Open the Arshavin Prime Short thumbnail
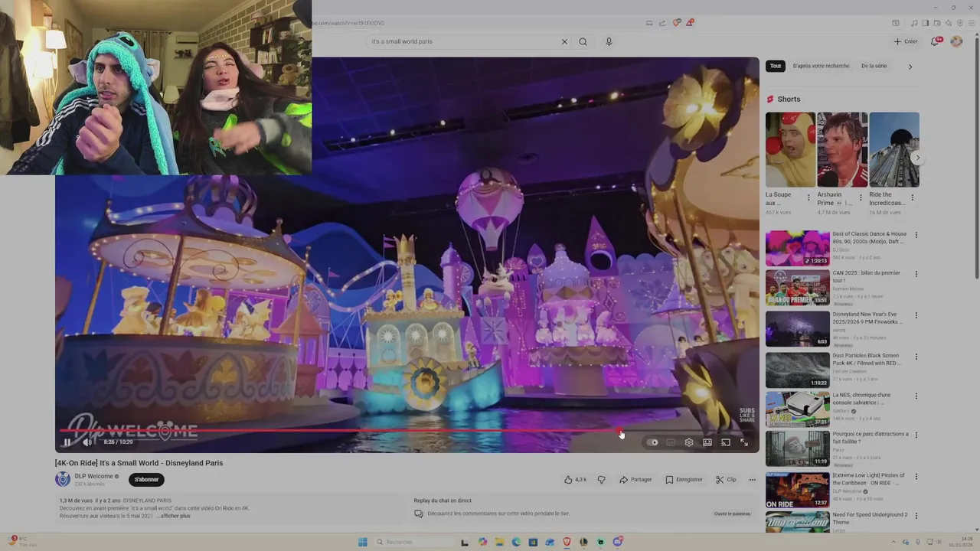980x551 pixels. pos(842,149)
